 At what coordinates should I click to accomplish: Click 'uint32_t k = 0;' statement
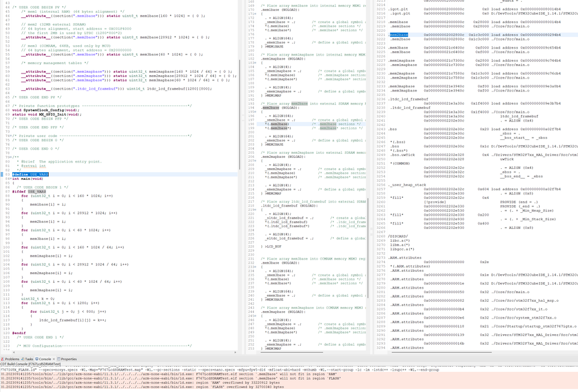[x=38, y=299]
